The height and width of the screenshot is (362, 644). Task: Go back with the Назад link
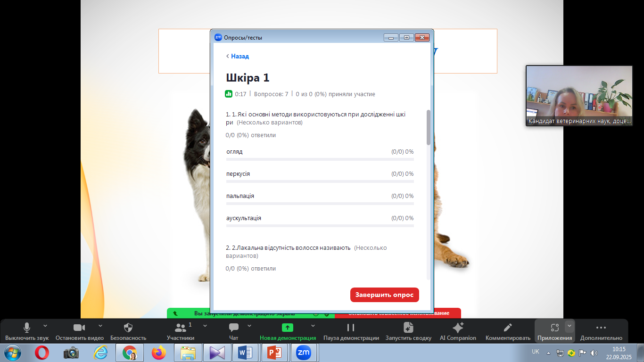tap(238, 56)
